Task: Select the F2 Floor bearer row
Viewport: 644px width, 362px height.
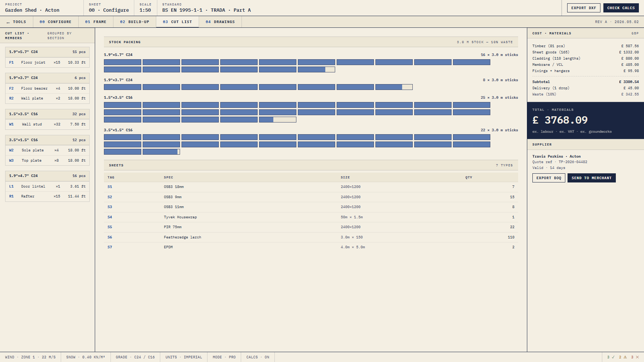Action: point(47,88)
